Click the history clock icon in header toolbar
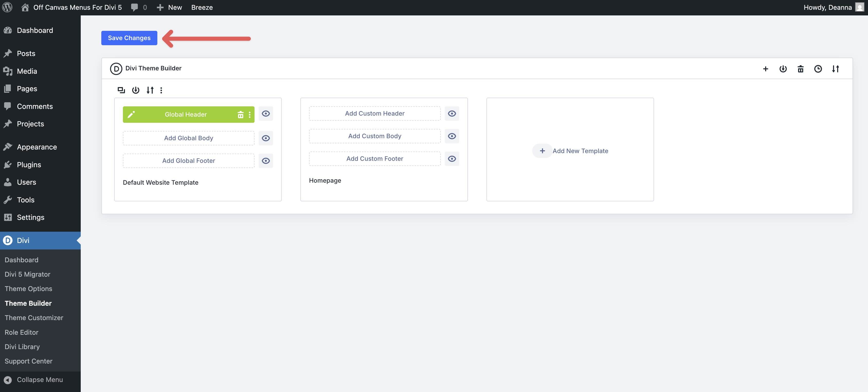Screen dimensions: 868x392 click(818, 69)
